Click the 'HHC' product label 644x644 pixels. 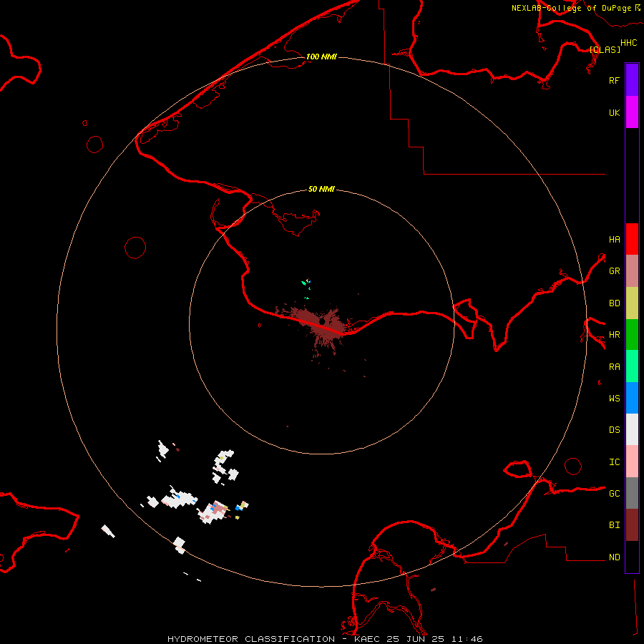[x=629, y=43]
